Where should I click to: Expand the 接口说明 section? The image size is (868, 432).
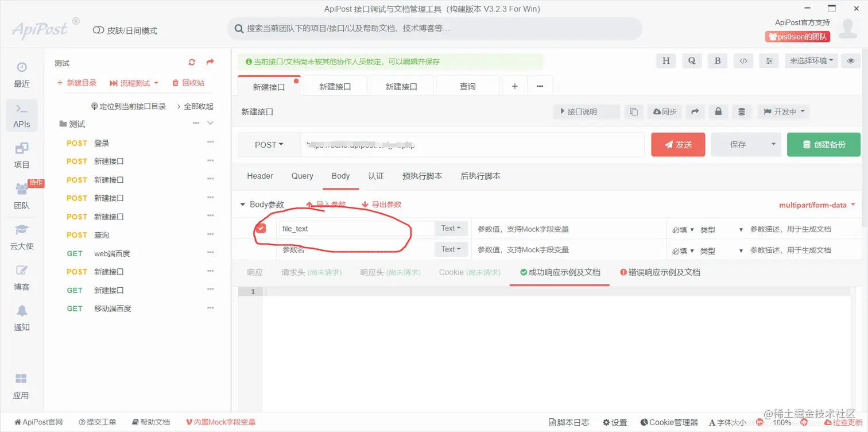point(587,112)
